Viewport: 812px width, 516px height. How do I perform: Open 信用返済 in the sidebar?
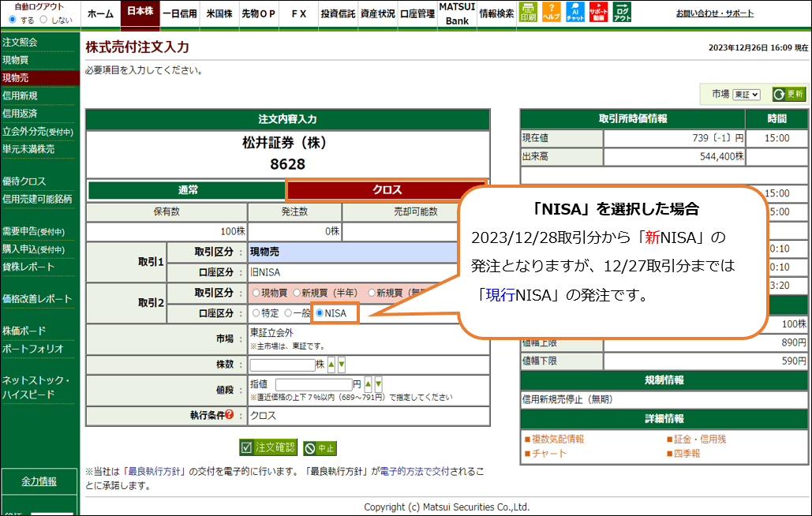click(20, 114)
